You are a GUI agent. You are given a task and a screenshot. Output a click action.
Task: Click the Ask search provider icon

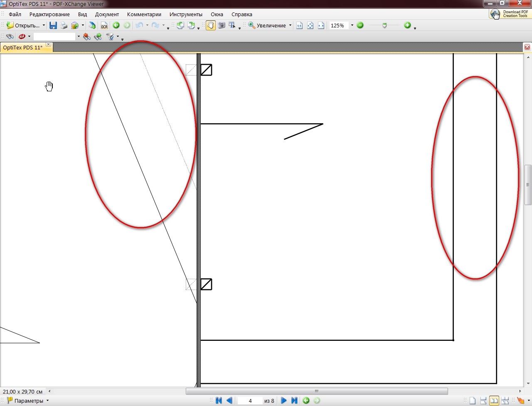(22, 37)
